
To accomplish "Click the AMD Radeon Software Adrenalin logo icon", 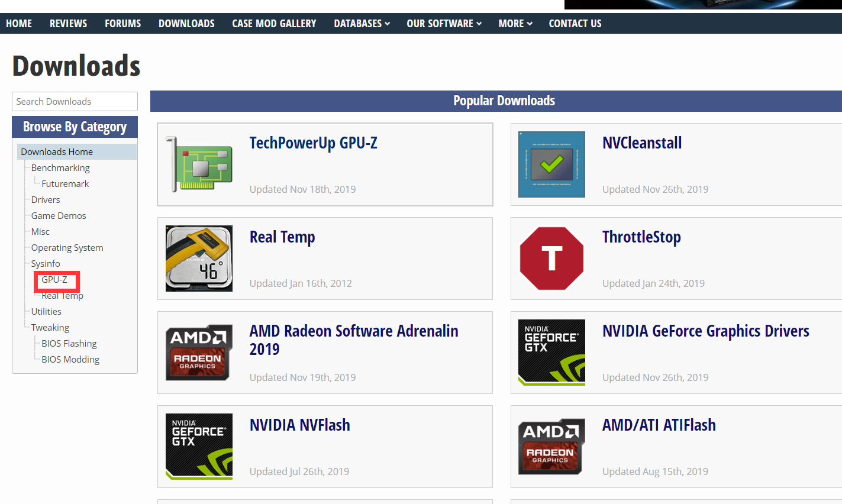I will click(199, 353).
